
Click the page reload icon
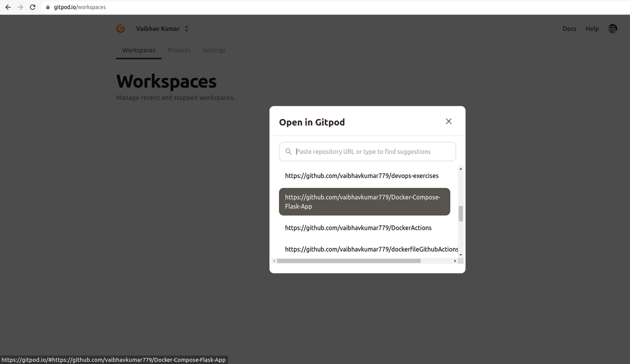pos(32,7)
